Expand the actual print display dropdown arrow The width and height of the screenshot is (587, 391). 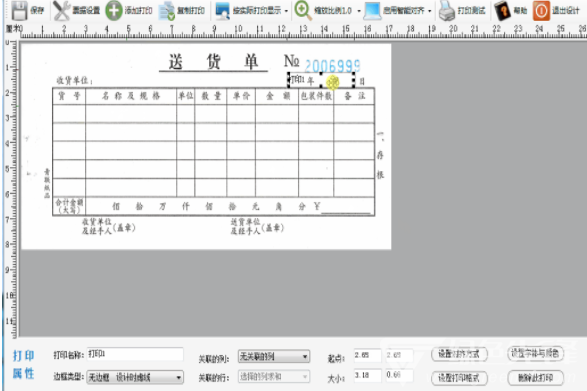pyautogui.click(x=286, y=11)
